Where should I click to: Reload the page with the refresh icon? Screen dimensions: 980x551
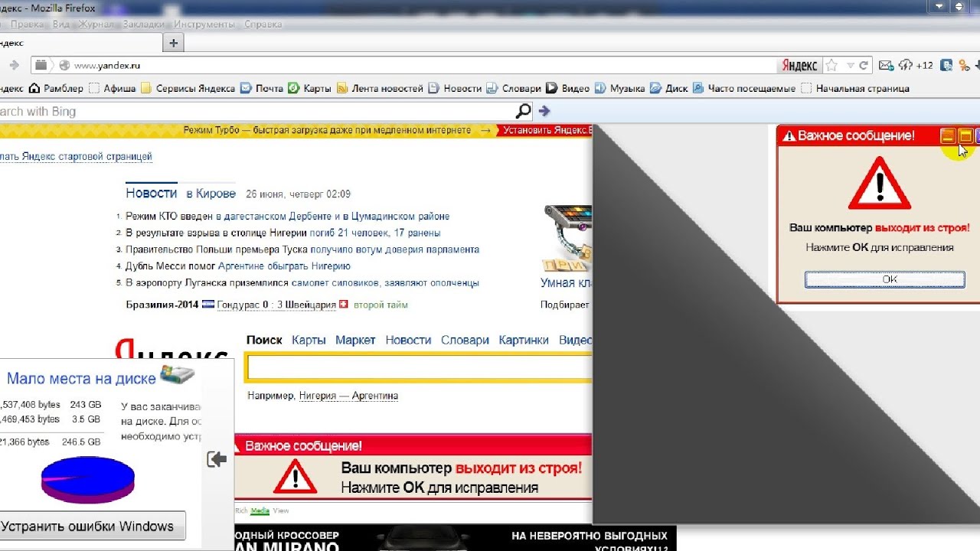point(864,66)
